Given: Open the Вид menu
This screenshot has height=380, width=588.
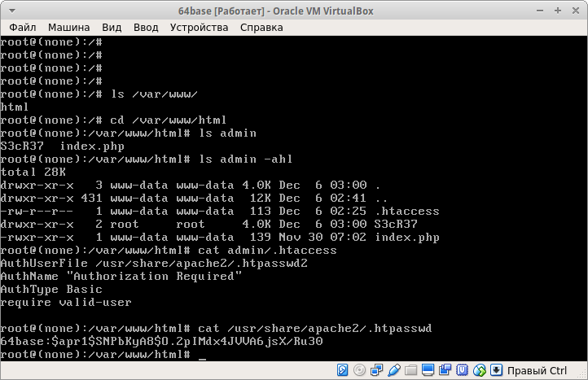Looking at the screenshot, I should tap(112, 28).
